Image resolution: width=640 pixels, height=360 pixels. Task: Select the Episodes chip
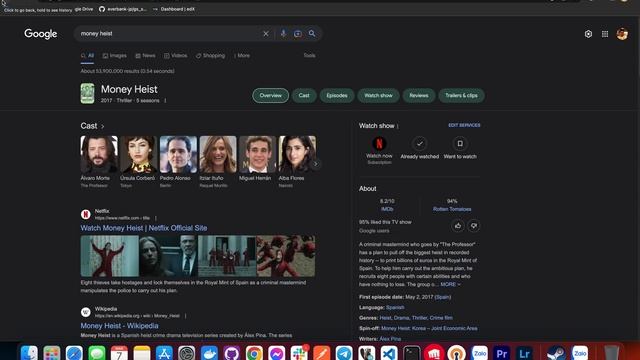point(337,96)
